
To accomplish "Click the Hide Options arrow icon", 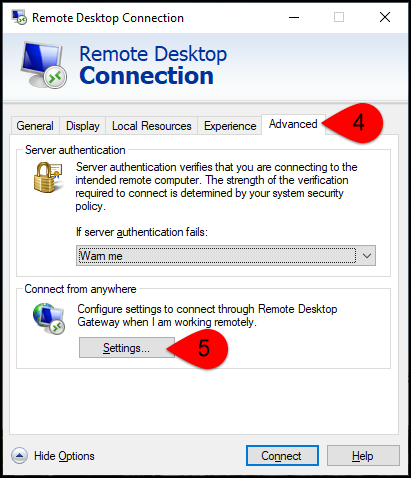I will (x=19, y=455).
